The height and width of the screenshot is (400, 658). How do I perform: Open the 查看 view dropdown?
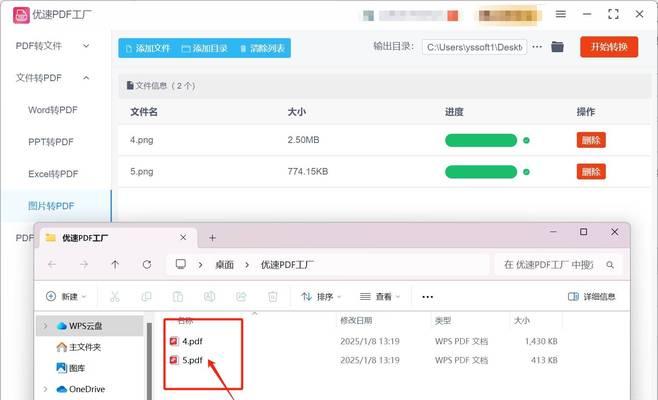point(380,297)
